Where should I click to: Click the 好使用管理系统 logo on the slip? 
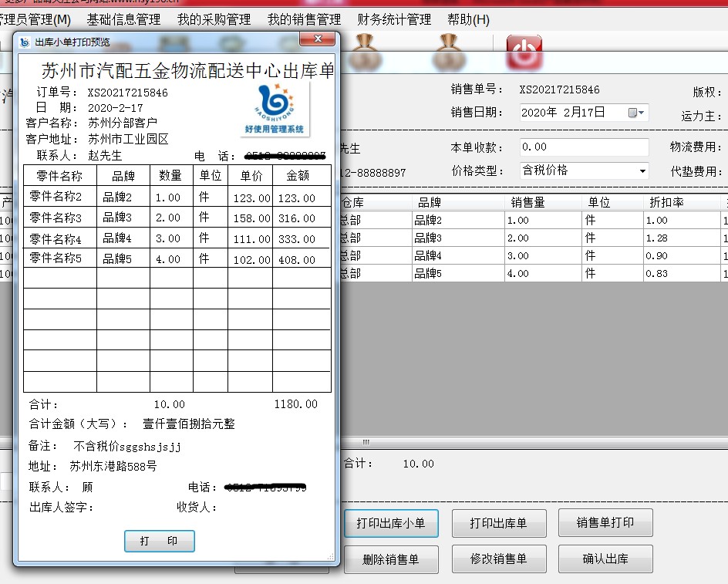click(x=274, y=110)
